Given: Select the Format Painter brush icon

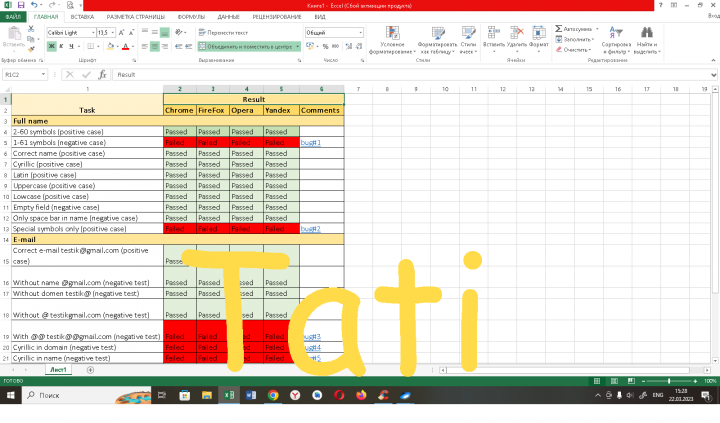Looking at the screenshot, I should coord(31,49).
